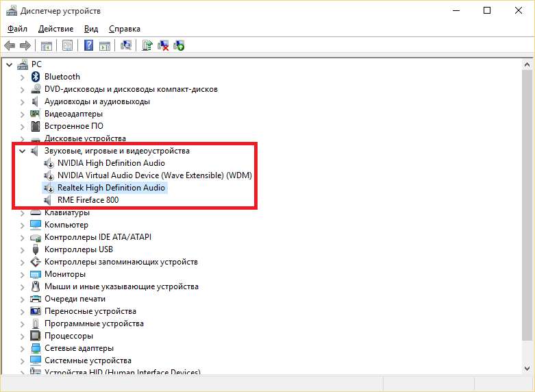Collapse the Звуковые, игровые и видеоустройства category
This screenshot has width=535, height=392.
click(23, 151)
